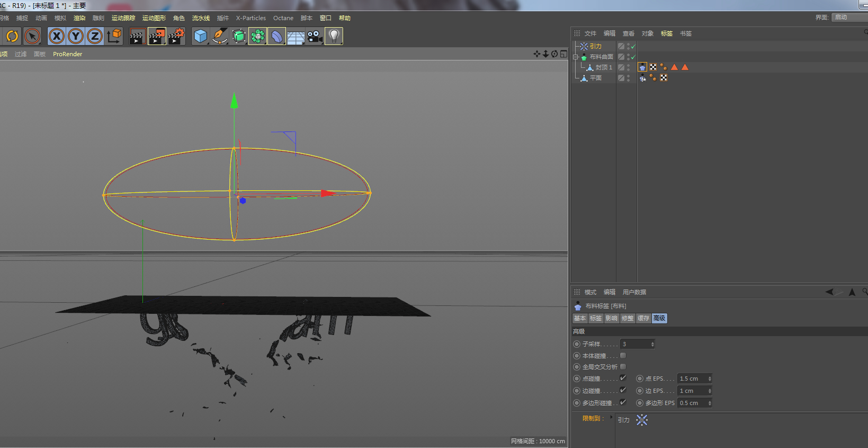This screenshot has height=448, width=868.
Task: Toggle X axis lock
Action: 57,36
